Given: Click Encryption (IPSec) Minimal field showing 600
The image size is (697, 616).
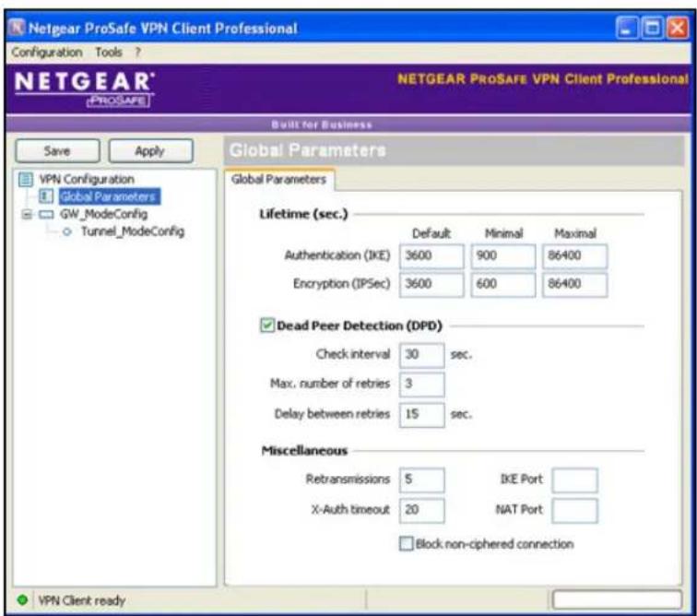Looking at the screenshot, I should 503,284.
